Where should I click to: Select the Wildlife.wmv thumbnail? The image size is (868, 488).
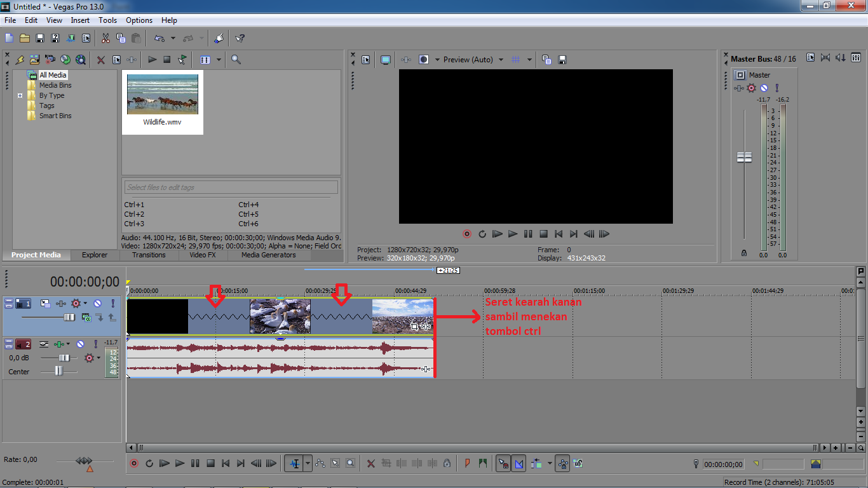162,93
